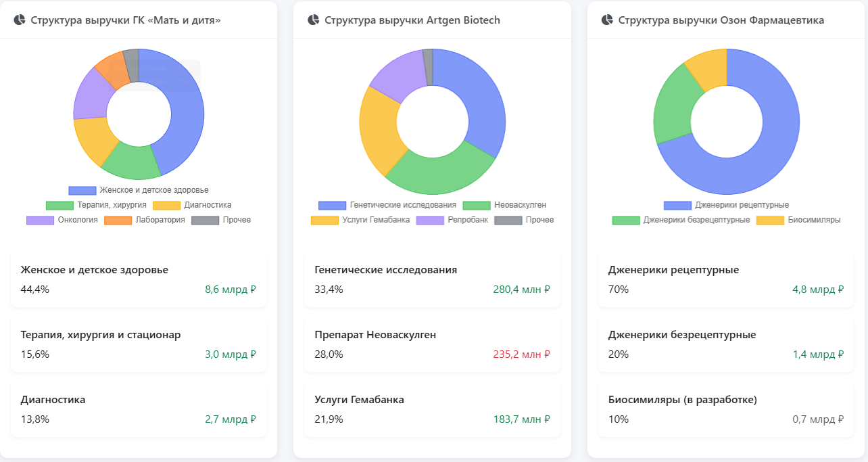This screenshot has height=462, width=868.
Task: Click row heading «Биосимиляры (в разработке)»
Action: click(683, 400)
